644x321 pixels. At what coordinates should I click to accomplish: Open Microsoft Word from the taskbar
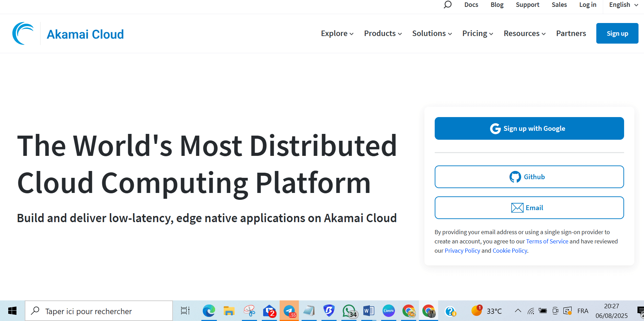(x=369, y=311)
